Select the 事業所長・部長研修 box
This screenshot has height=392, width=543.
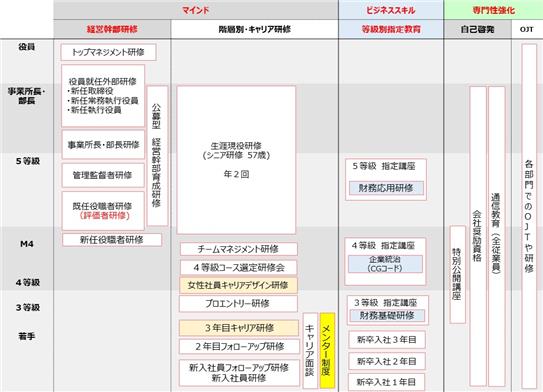point(103,145)
